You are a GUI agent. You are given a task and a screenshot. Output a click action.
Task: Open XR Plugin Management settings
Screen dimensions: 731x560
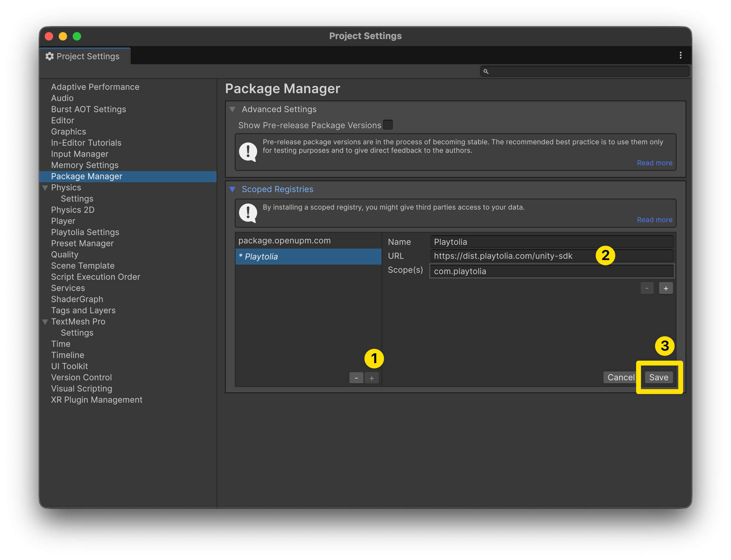coord(96,400)
